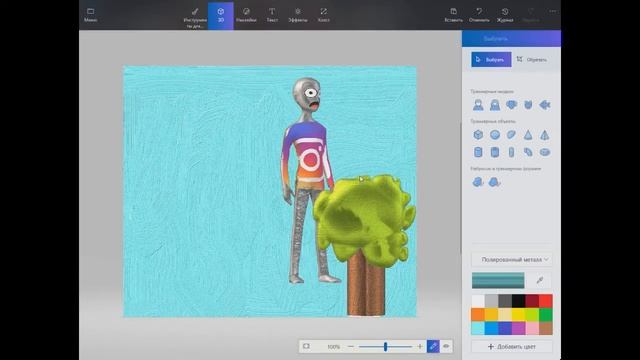Select the purple color swatch

point(518,328)
